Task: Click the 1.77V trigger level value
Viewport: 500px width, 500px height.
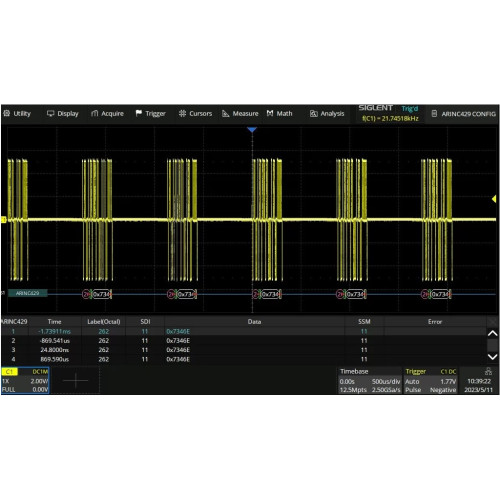Action: 448,381
